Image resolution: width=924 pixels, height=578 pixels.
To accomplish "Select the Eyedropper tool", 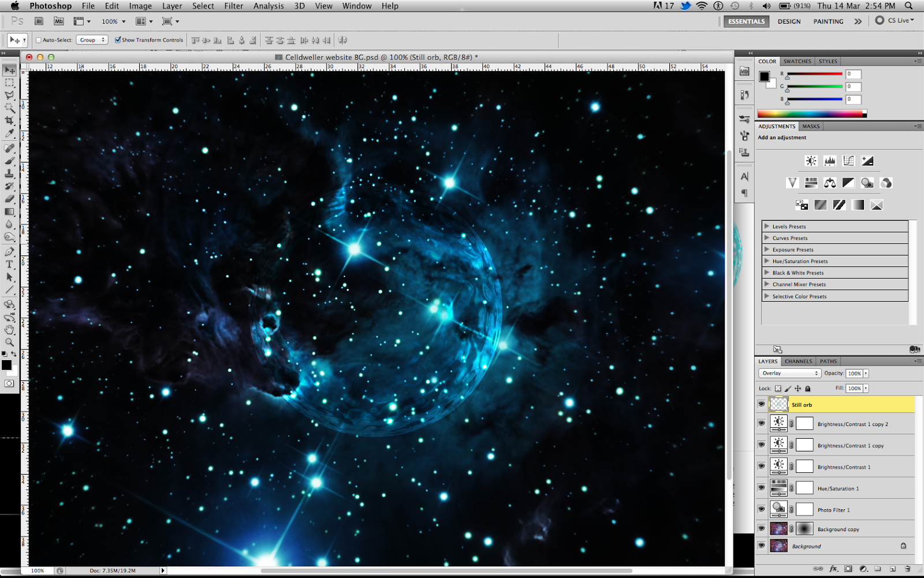I will [10, 134].
